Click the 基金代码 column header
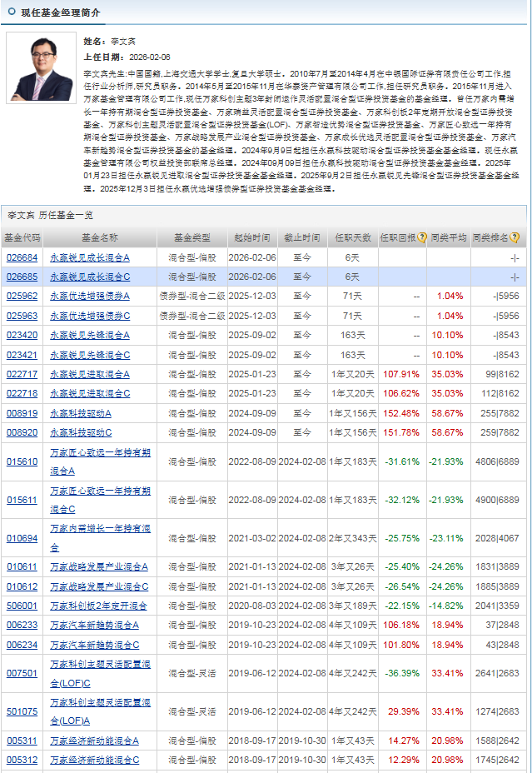532x773 pixels. (x=22, y=237)
